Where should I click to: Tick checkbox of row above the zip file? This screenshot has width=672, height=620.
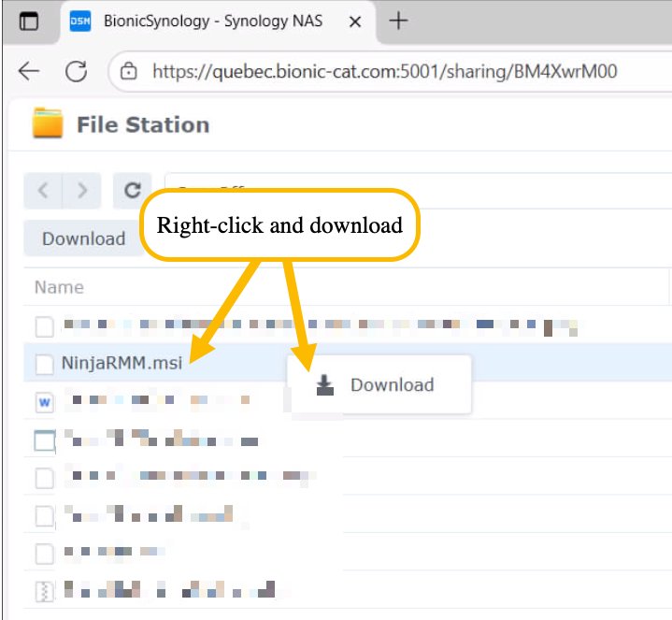45,554
